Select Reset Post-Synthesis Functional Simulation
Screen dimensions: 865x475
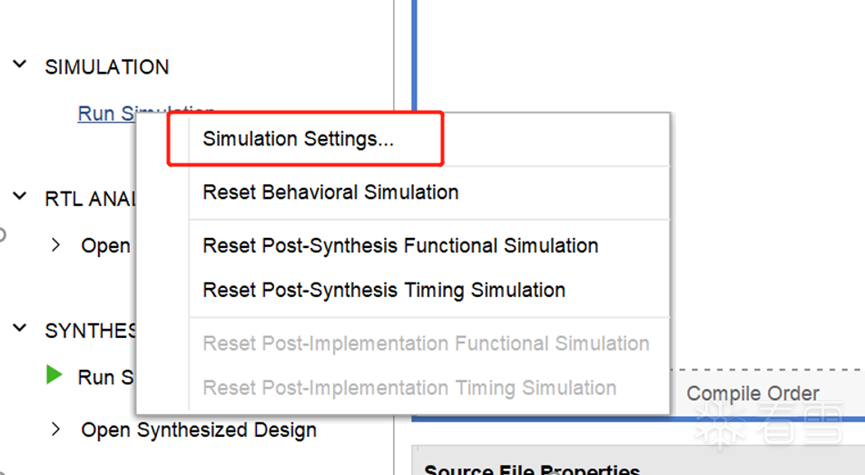(x=400, y=245)
